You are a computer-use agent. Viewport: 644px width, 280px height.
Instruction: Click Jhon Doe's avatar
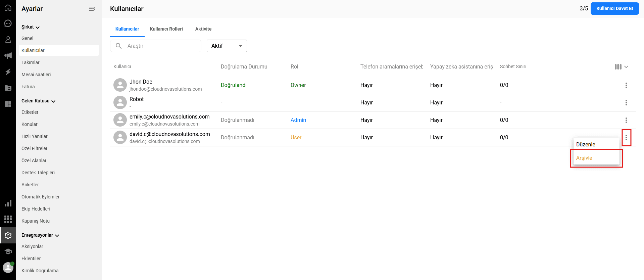(120, 85)
